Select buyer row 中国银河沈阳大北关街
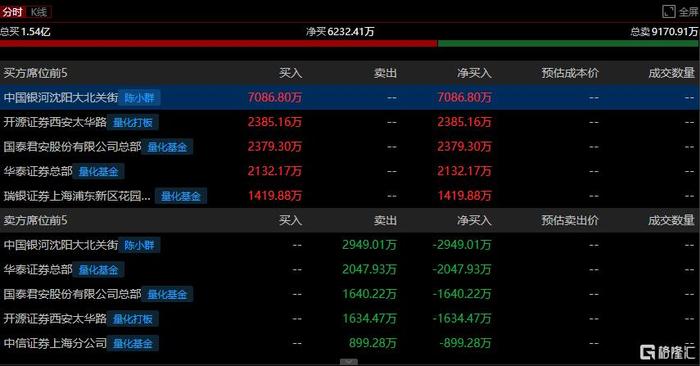Image resolution: width=700 pixels, height=366 pixels. tap(350, 97)
